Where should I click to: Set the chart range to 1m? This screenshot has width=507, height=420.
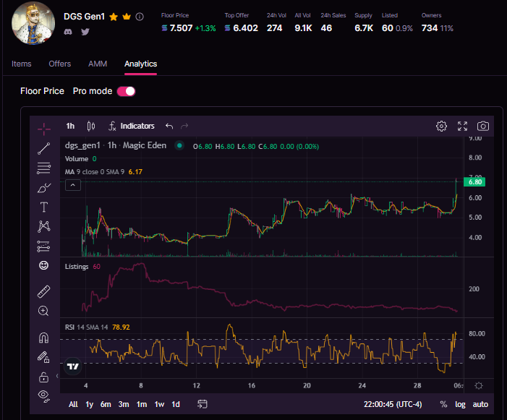142,405
